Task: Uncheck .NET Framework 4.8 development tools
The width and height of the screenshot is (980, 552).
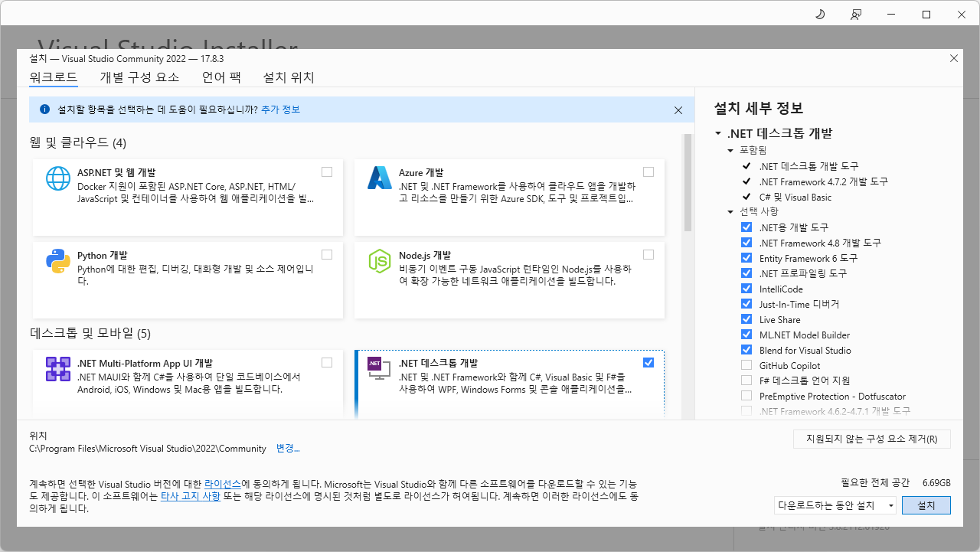Action: tap(746, 243)
